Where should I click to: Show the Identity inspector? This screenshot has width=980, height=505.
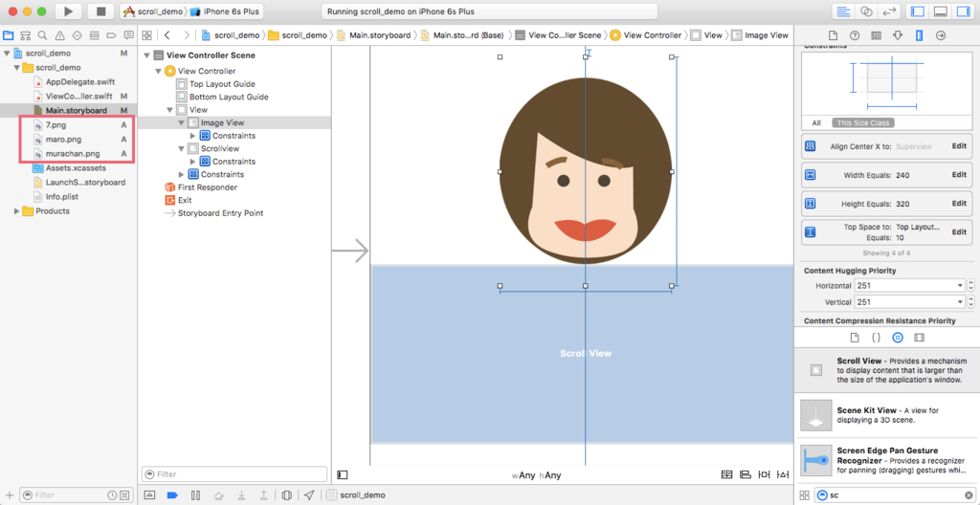[x=876, y=35]
